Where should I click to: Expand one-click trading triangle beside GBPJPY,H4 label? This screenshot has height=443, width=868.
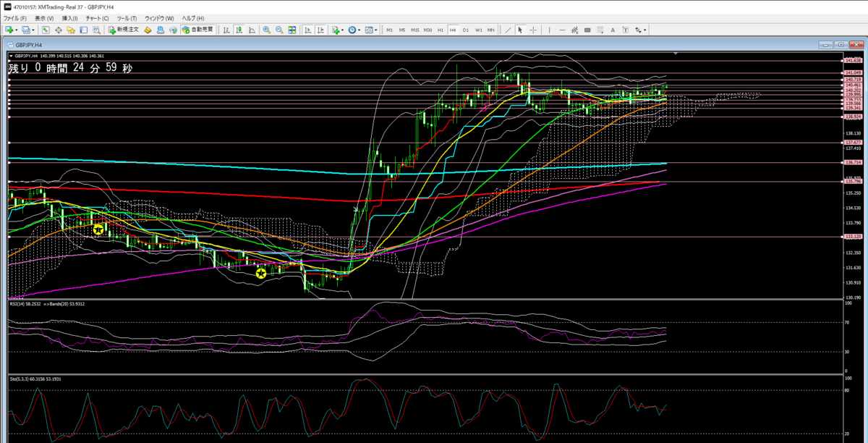pyautogui.click(x=10, y=55)
